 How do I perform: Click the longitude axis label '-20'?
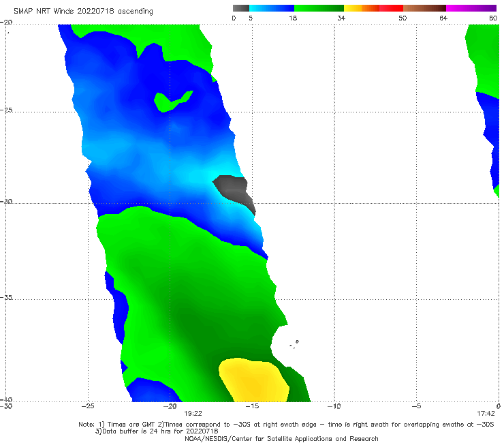[x=170, y=406]
